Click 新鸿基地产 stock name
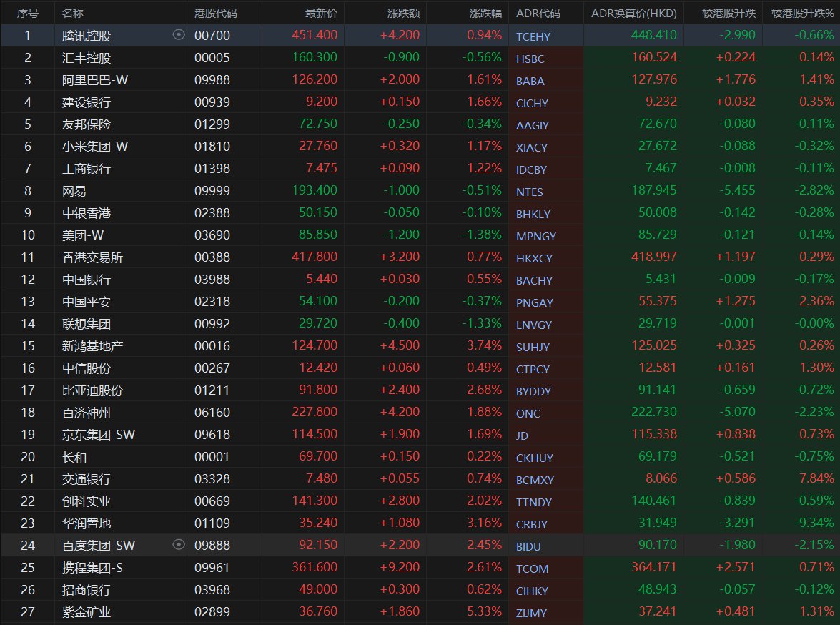Viewport: 840px width, 625px height. point(92,346)
